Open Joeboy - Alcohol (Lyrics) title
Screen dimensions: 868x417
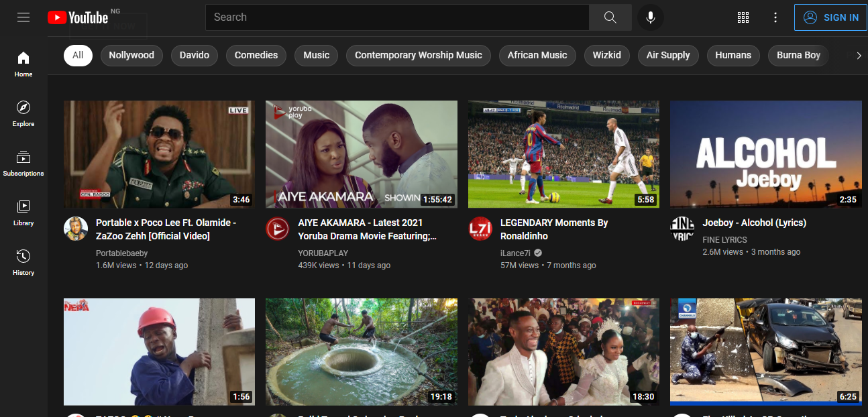coord(754,223)
